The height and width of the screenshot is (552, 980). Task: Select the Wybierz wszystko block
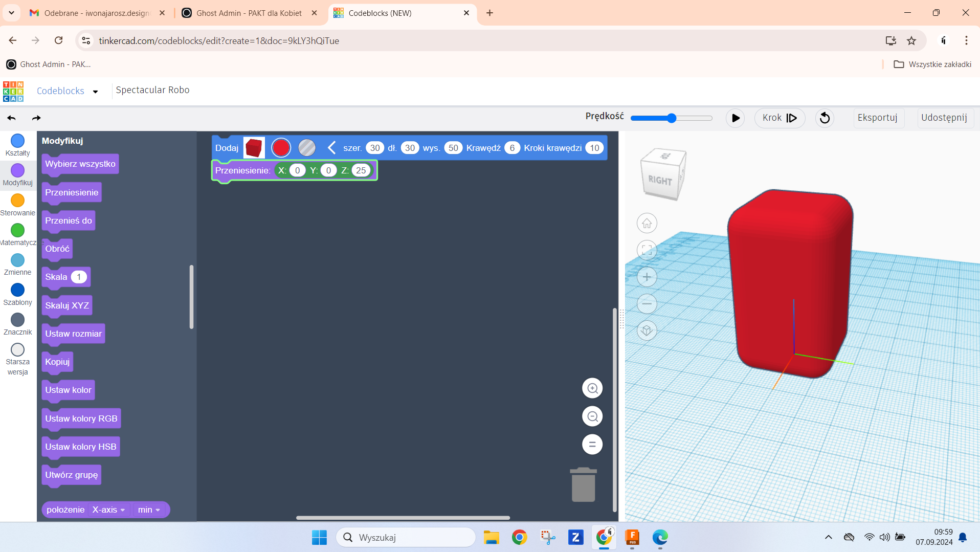80,164
